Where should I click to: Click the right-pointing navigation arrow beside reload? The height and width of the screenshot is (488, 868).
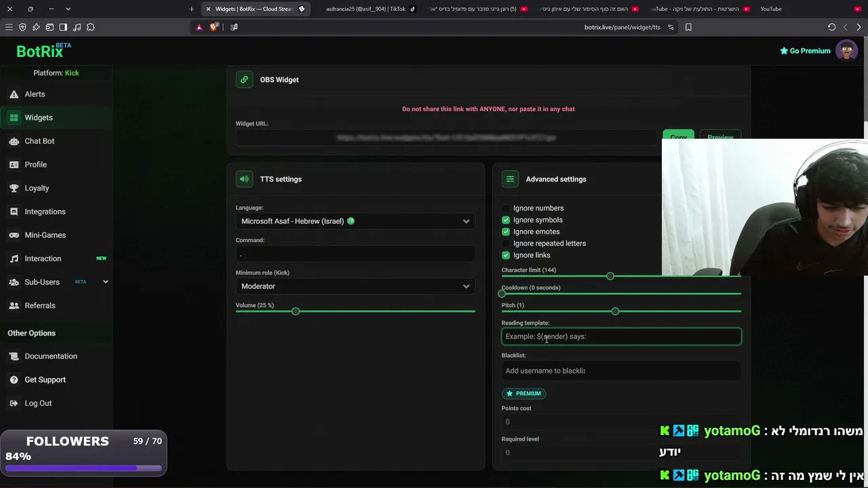[x=859, y=27]
